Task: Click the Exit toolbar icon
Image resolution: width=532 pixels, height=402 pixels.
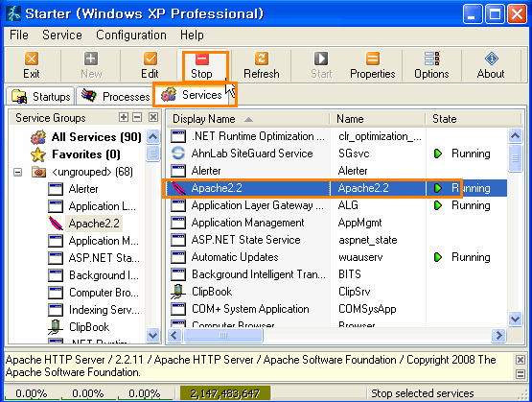Action: 32,65
